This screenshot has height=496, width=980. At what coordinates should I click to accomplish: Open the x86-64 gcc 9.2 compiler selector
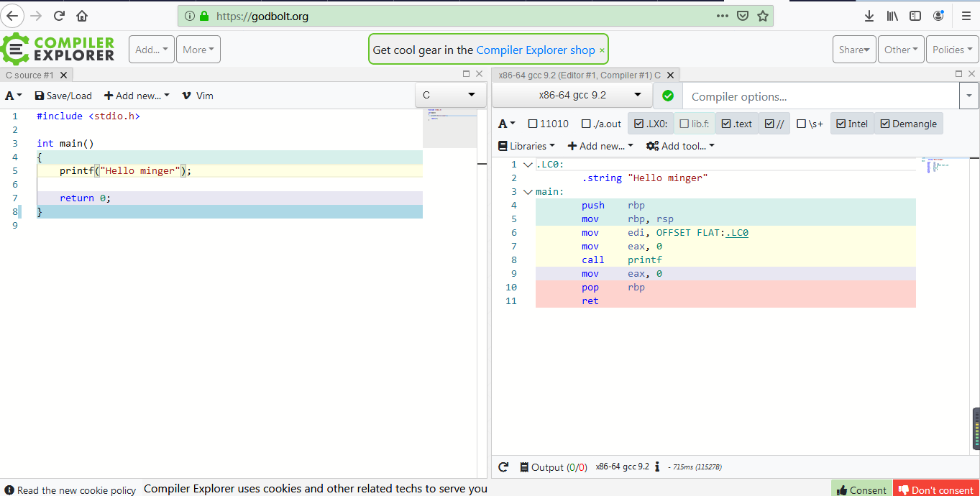point(572,95)
